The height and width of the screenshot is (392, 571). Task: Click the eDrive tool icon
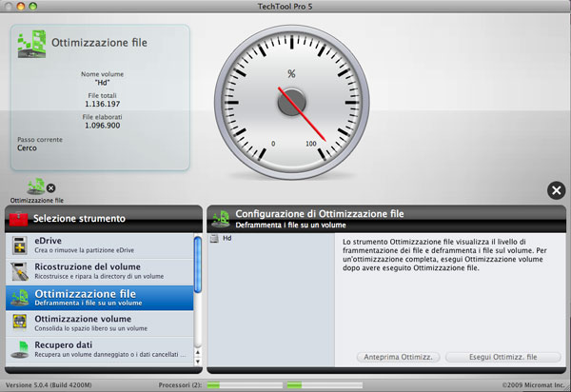click(x=20, y=245)
